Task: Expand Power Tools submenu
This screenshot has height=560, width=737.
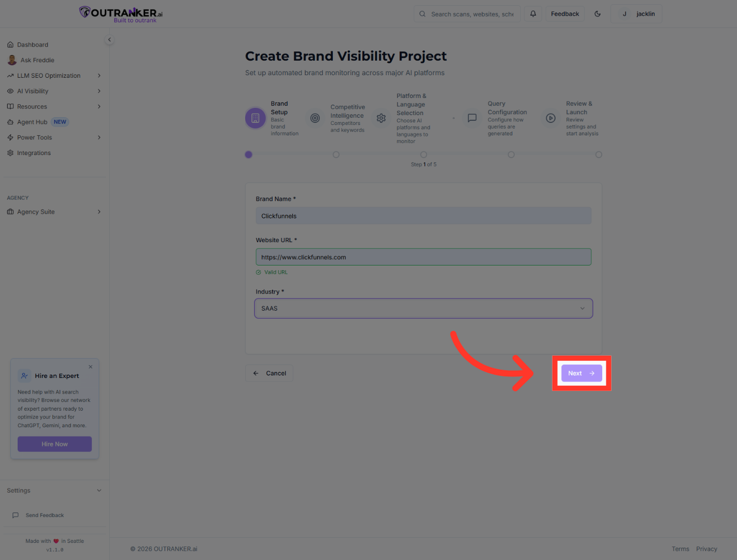Action: 99,137
